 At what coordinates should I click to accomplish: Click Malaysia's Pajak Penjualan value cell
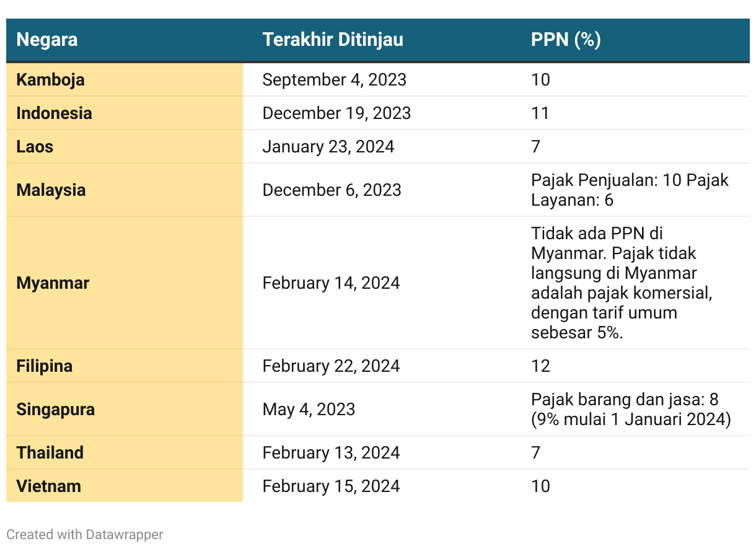coord(630,190)
